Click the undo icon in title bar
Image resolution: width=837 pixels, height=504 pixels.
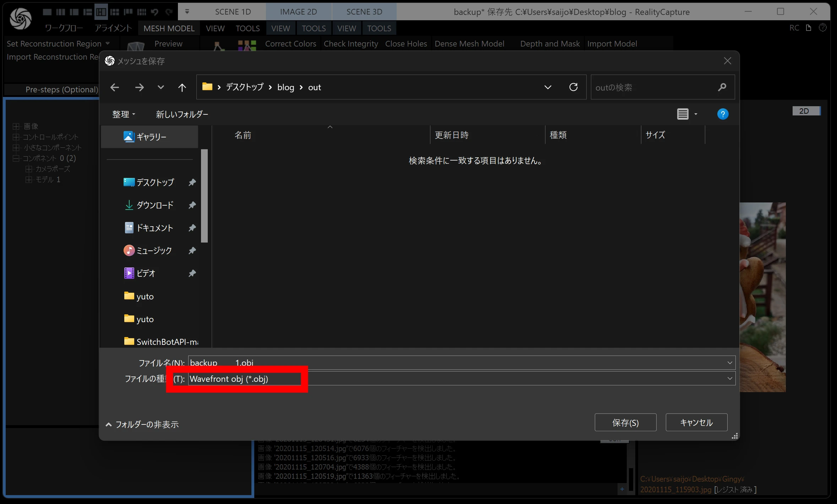[154, 12]
